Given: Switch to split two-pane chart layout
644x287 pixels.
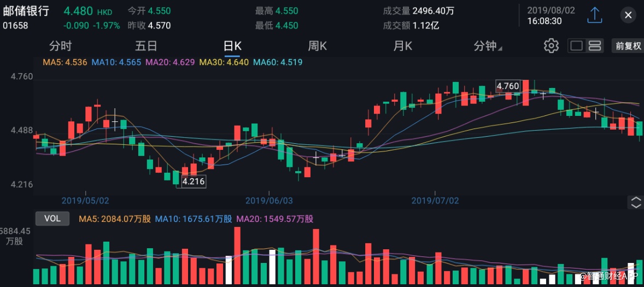Looking at the screenshot, I should tap(595, 46).
